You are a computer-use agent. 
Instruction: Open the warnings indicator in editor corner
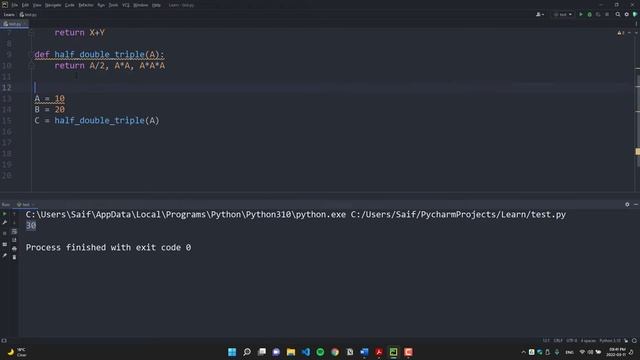(621, 33)
